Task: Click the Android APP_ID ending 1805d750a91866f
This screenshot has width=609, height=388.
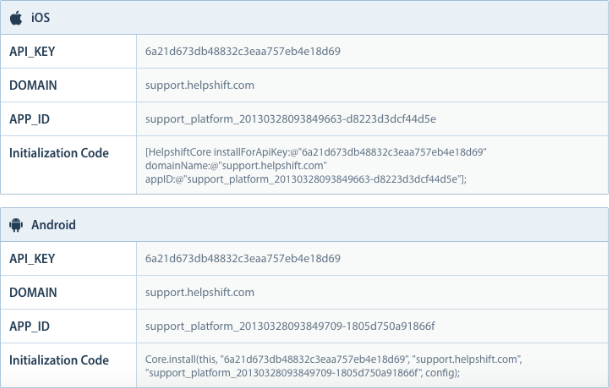Action: [290, 326]
